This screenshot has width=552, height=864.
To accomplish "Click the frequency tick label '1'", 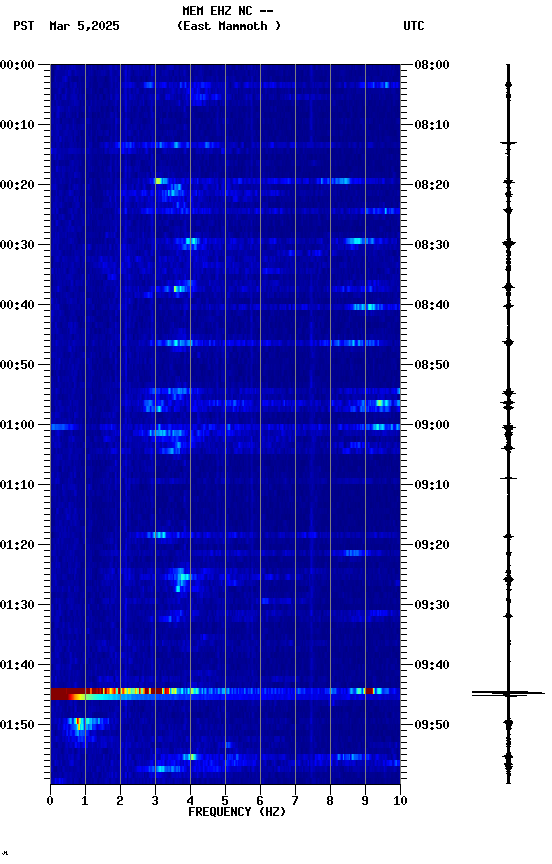I will 85,801.
